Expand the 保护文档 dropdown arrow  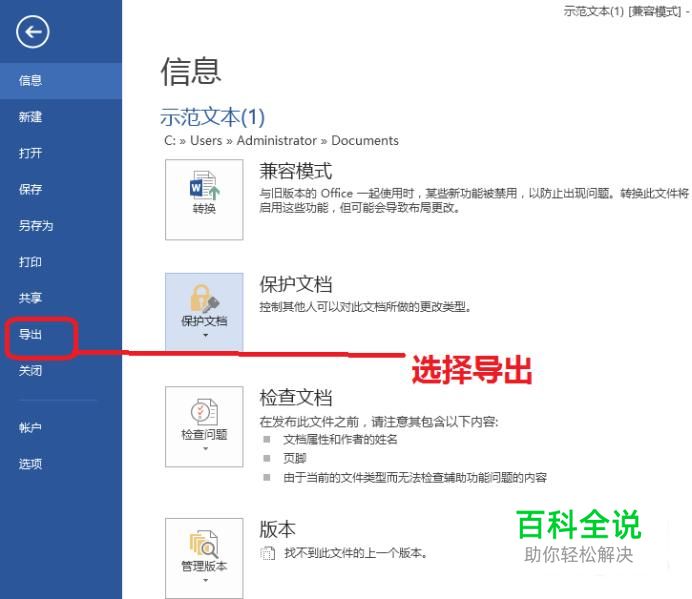tap(205, 335)
